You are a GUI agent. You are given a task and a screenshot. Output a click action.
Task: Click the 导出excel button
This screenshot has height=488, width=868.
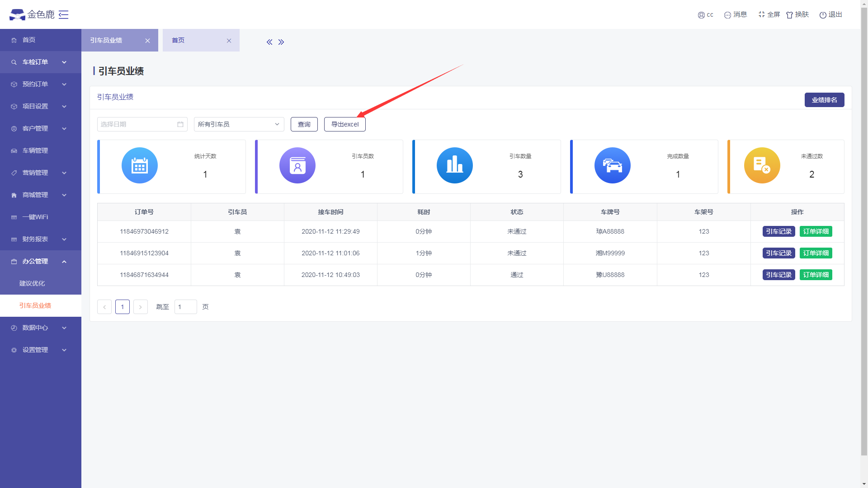(344, 124)
